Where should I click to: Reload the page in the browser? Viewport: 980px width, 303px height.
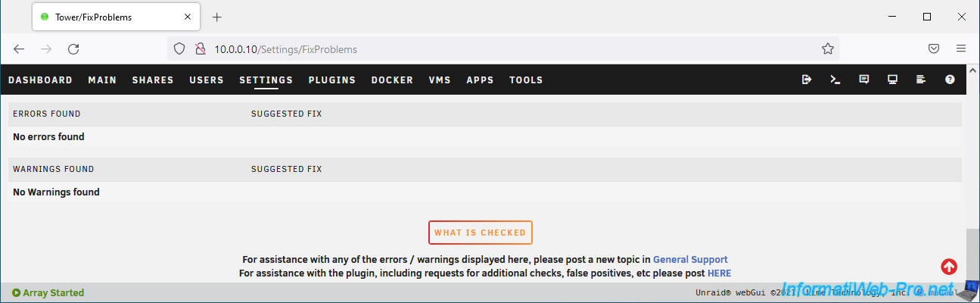[73, 48]
